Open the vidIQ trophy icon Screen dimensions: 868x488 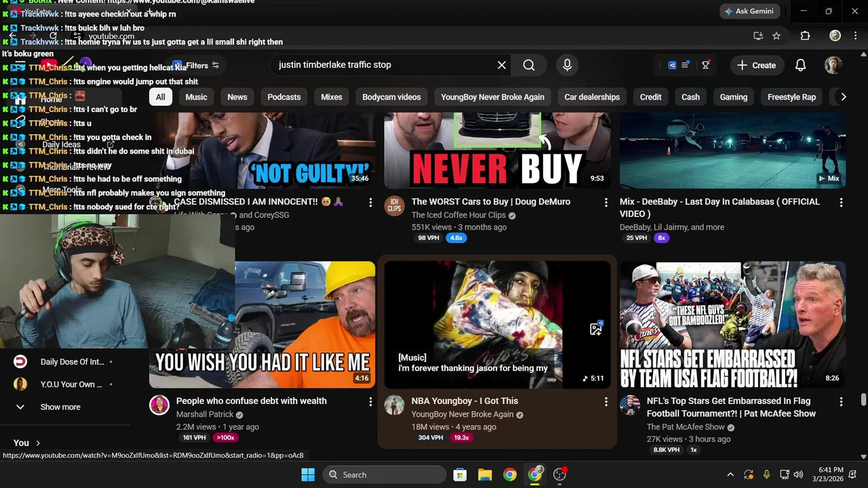tap(706, 65)
